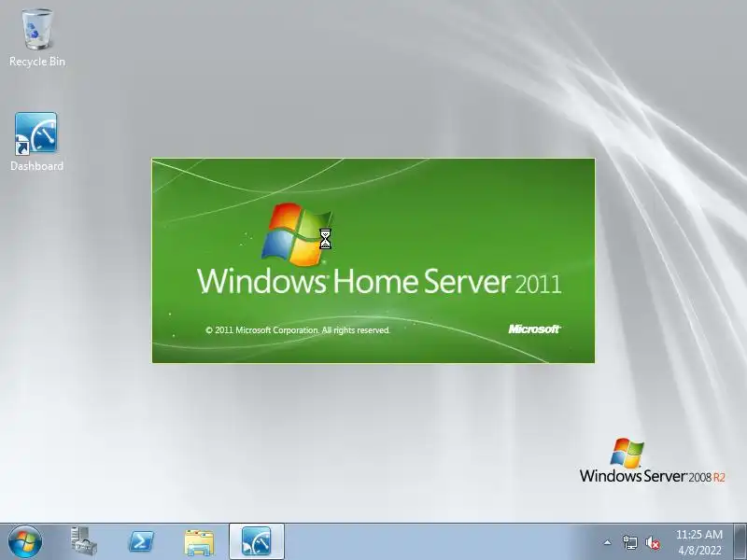Open the clock showing 11:25 AM
Viewport: 747px width, 560px height.
click(x=698, y=542)
